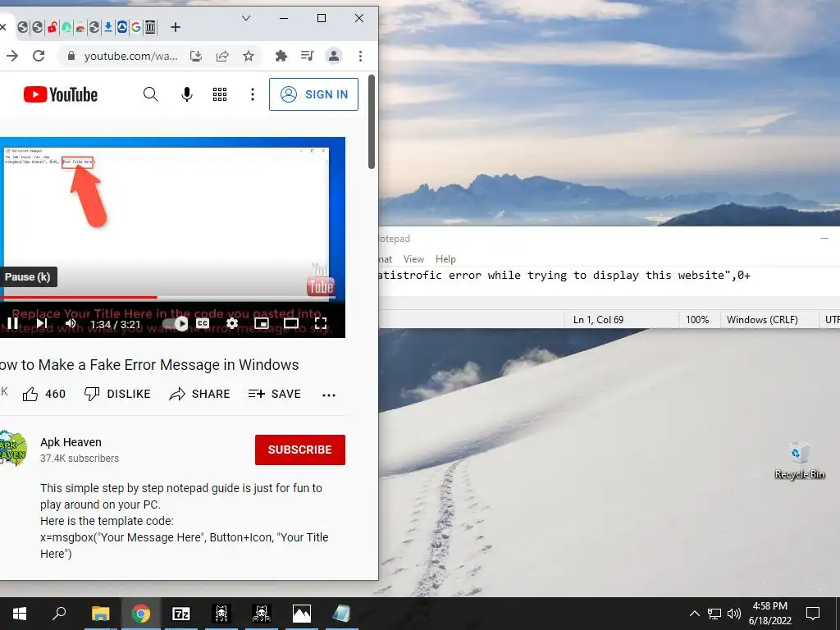The image size is (840, 630).
Task: Toggle the autoplay switch in player
Action: tap(176, 323)
